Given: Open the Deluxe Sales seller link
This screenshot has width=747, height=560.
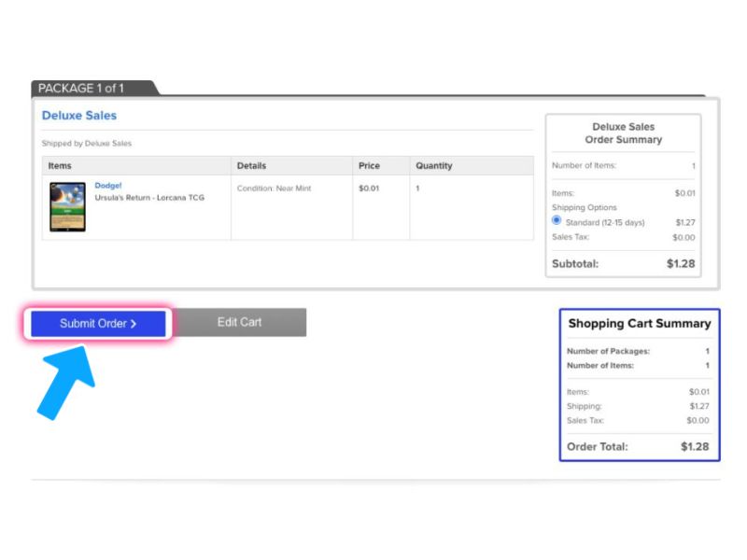Looking at the screenshot, I should (x=79, y=116).
